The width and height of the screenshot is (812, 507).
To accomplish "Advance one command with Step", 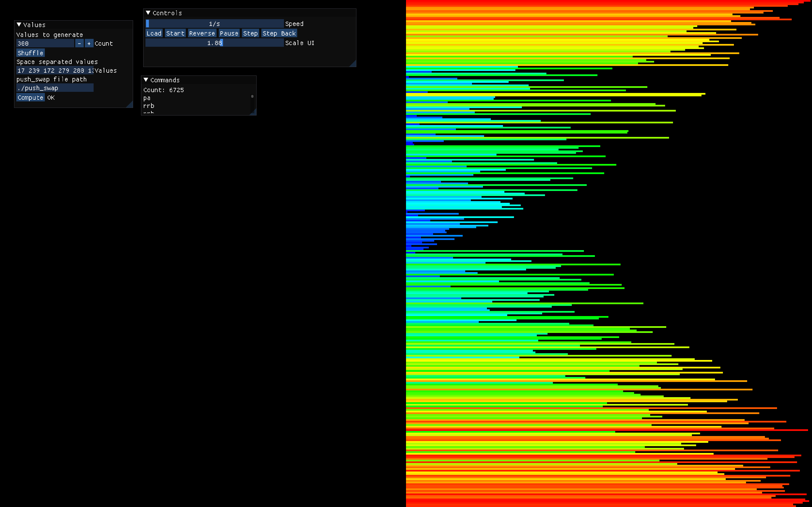I will click(x=250, y=33).
